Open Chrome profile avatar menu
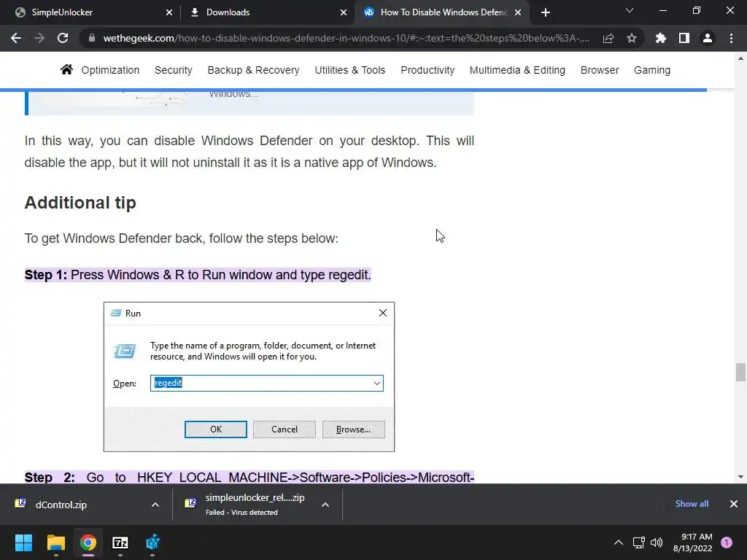Image resolution: width=747 pixels, height=560 pixels. pos(708,38)
